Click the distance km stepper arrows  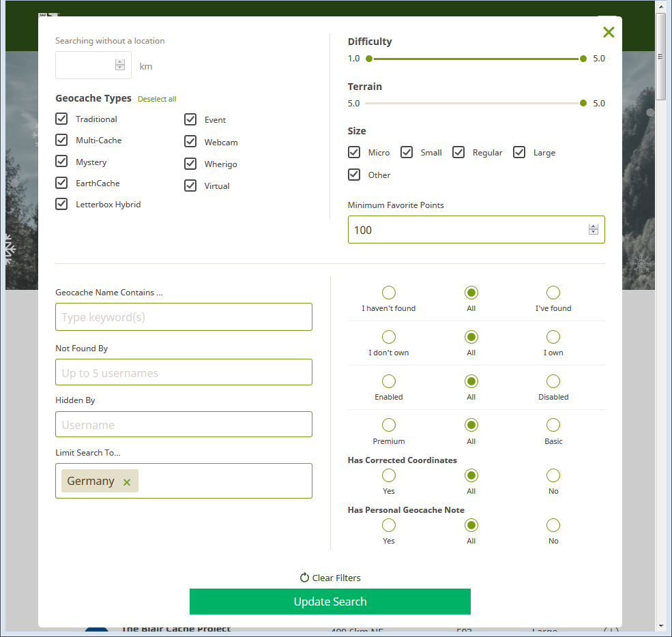[x=120, y=65]
